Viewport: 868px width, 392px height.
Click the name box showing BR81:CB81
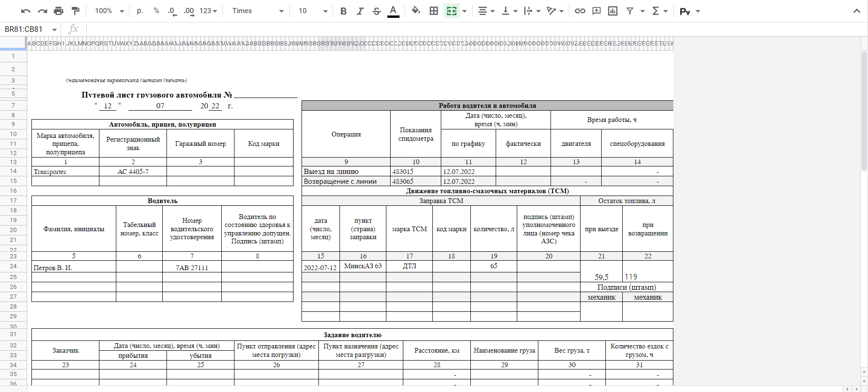click(x=27, y=29)
